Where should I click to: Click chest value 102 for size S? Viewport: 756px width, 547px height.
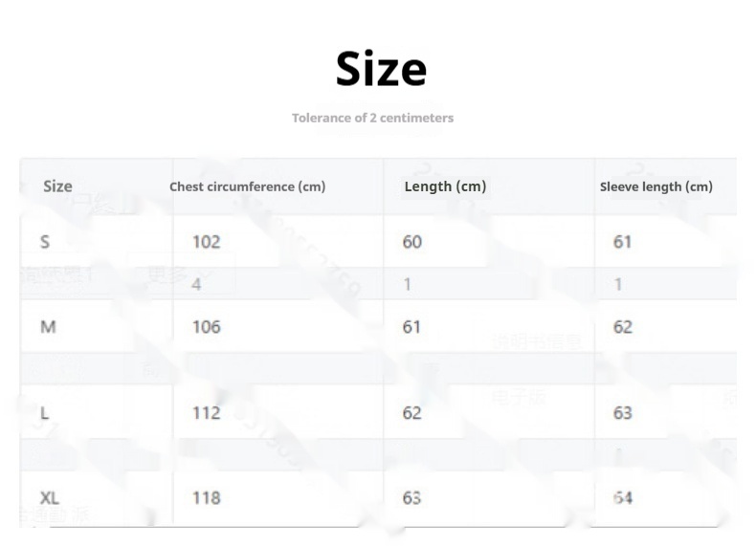tap(206, 242)
